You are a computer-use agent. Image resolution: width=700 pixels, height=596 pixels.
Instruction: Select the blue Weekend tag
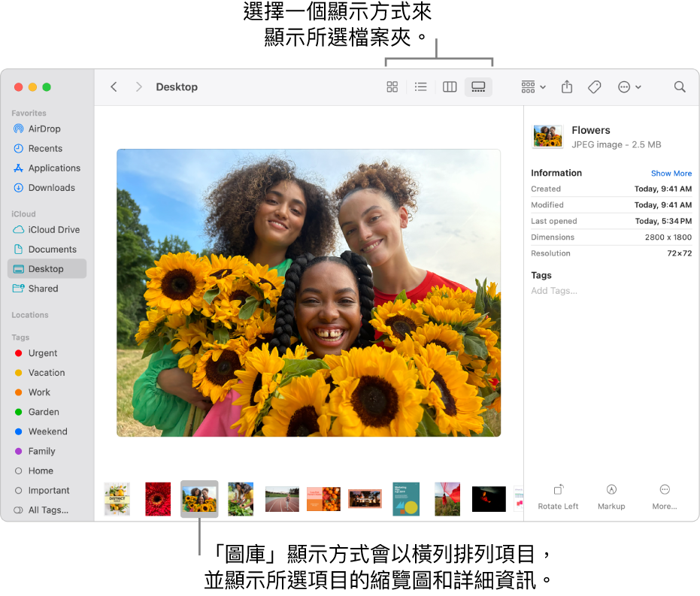point(47,432)
